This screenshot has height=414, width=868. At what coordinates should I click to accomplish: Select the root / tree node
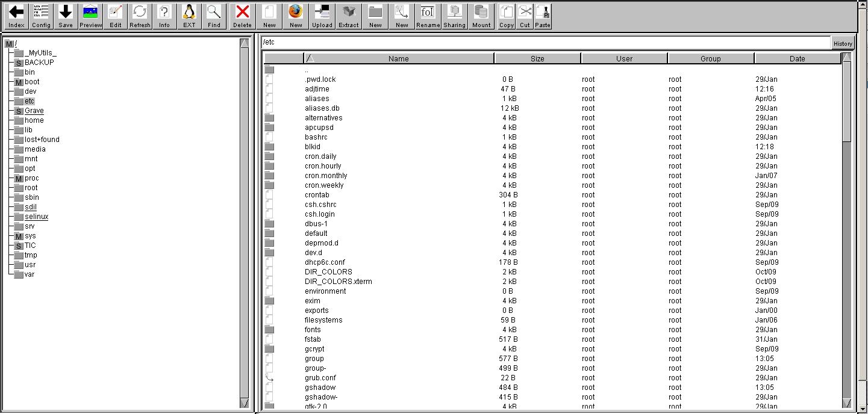[16, 43]
